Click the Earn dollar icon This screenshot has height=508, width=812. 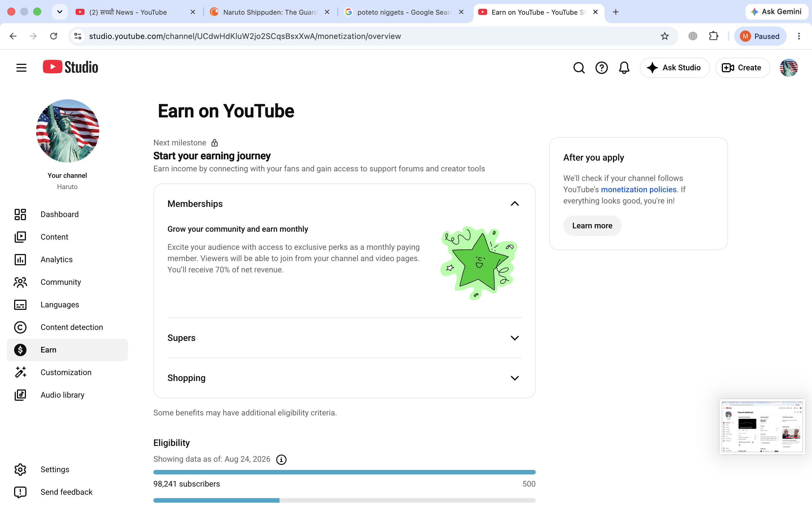(x=20, y=350)
